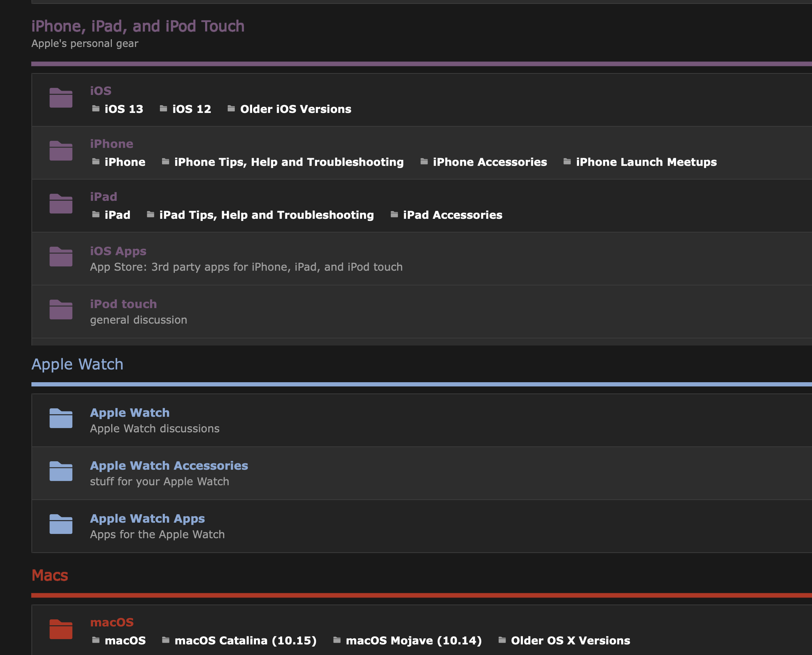Open iPad Tips, Help and Troubleshooting
The height and width of the screenshot is (655, 812).
click(267, 215)
